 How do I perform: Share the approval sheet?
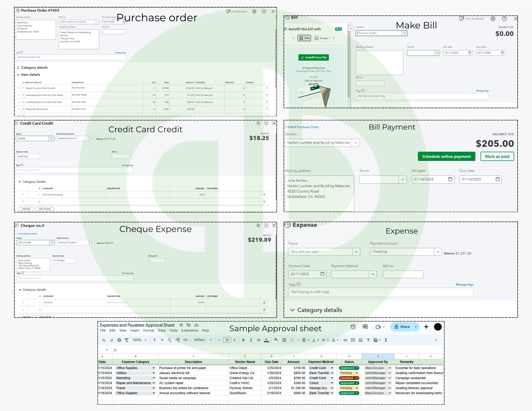pos(402,327)
